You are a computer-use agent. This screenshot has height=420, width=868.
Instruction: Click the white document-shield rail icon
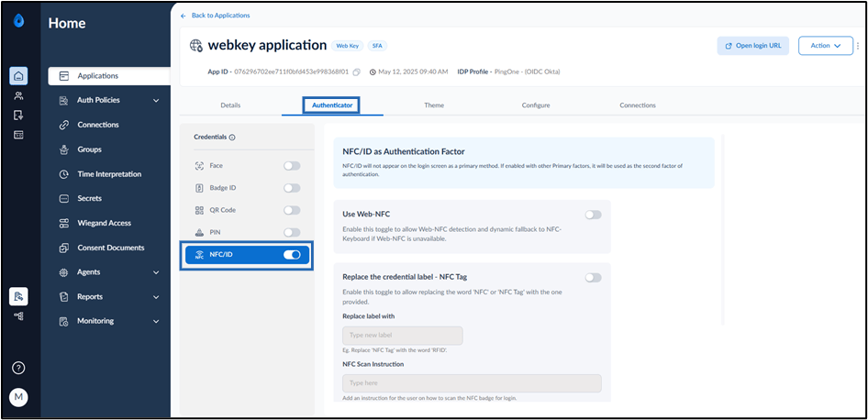[18, 296]
